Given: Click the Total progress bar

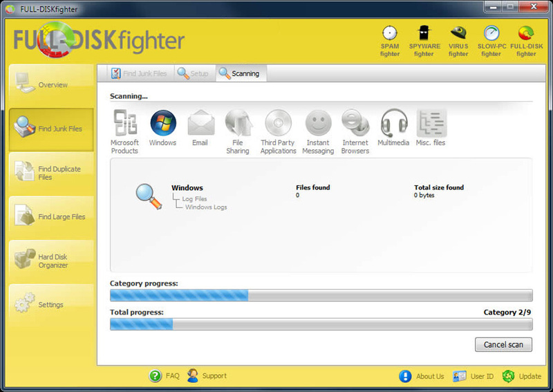Looking at the screenshot, I should (321, 324).
